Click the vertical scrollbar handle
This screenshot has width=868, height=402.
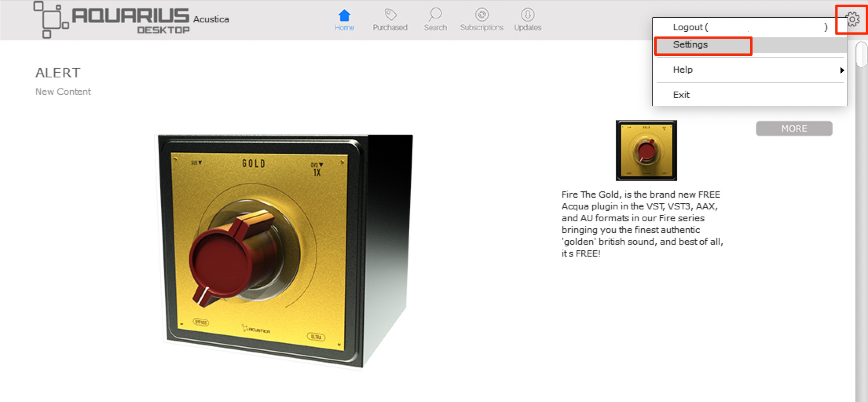coord(861,55)
